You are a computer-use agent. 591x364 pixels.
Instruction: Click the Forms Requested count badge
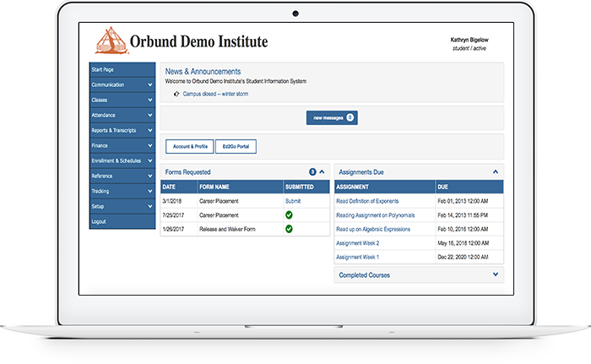(312, 171)
